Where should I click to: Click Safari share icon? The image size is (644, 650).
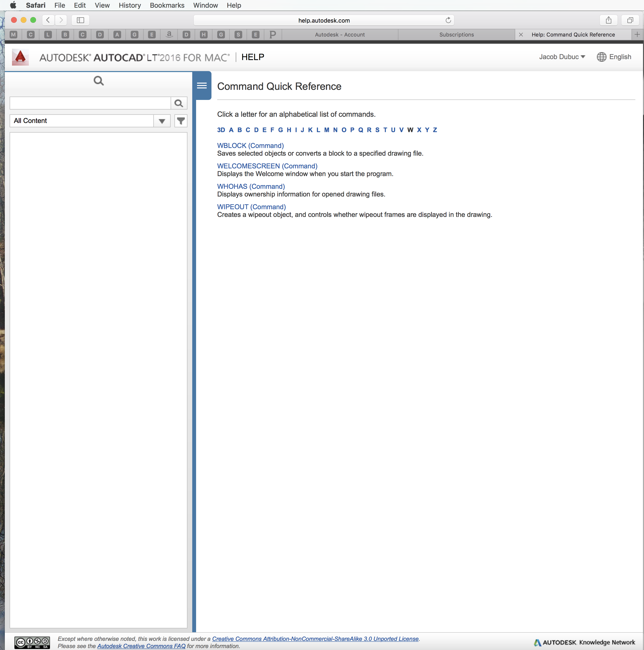608,20
